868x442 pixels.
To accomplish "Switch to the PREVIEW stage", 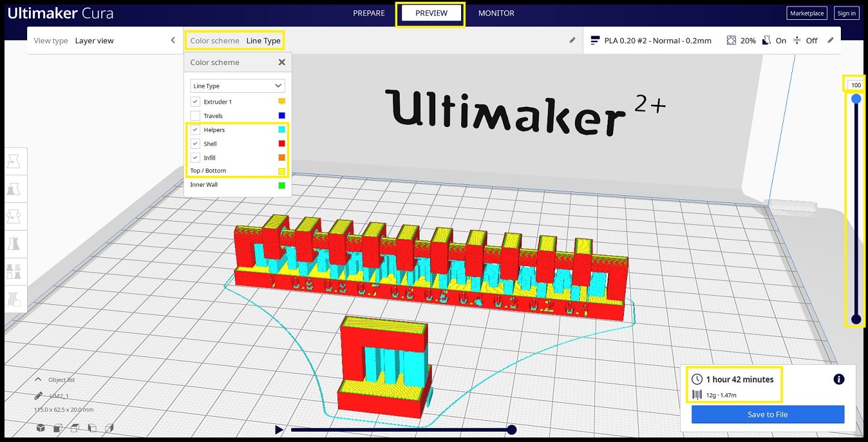I will pos(432,13).
